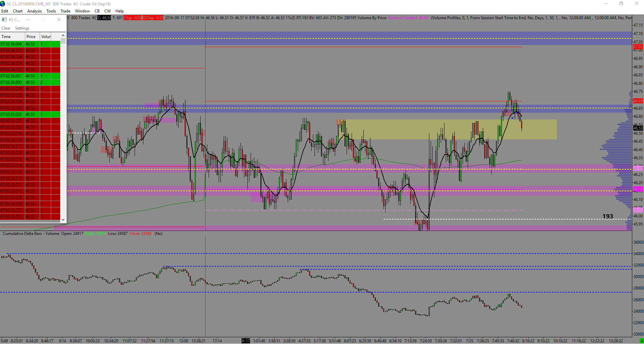Open the Chart menu

(x=18, y=11)
